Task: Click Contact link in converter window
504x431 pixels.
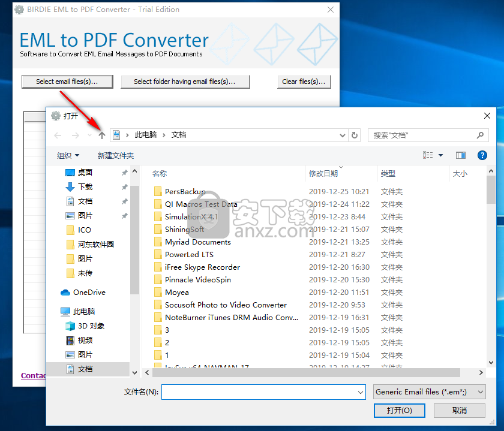Action: click(x=34, y=375)
